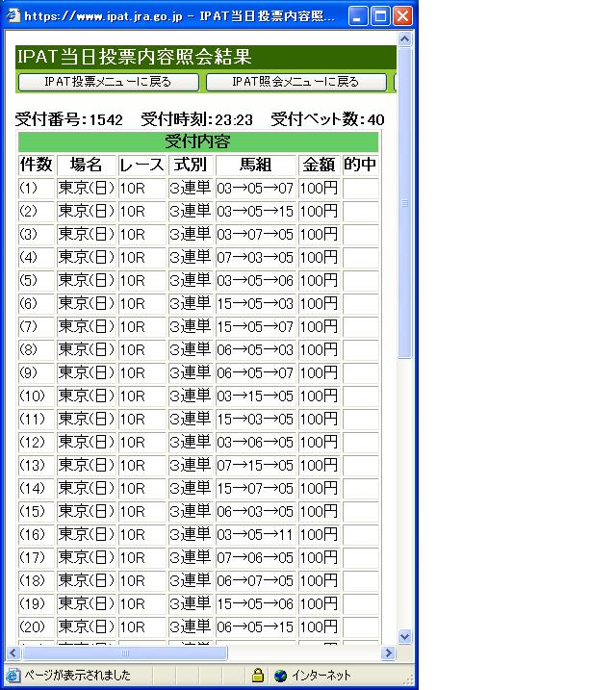616x690 pixels.
Task: Click the 03→05→11 combination cell
Action: [x=256, y=535]
